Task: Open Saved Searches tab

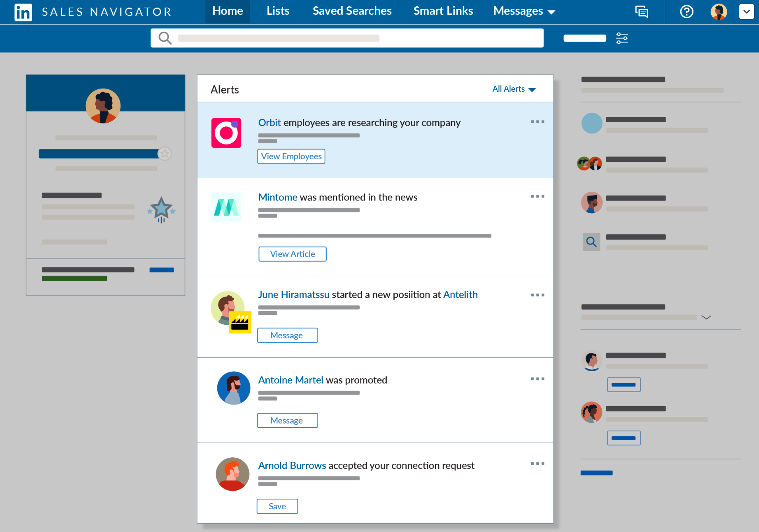Action: point(352,11)
